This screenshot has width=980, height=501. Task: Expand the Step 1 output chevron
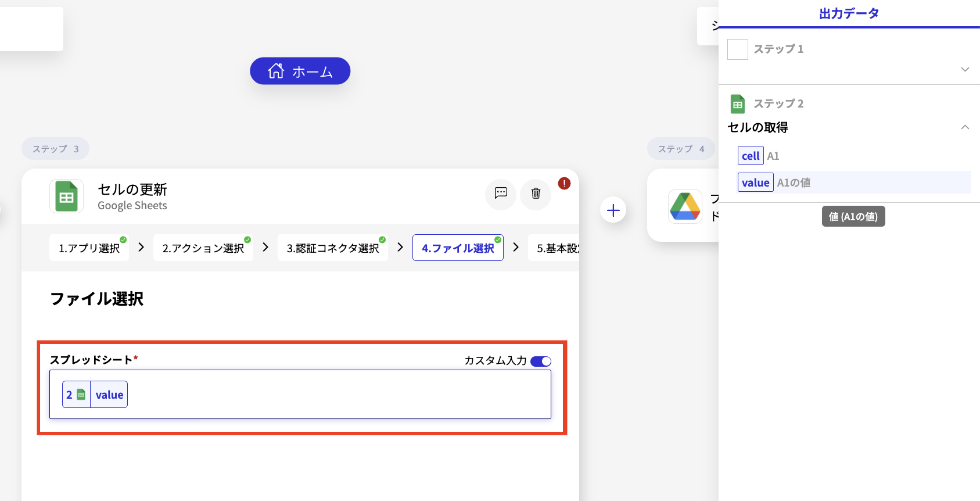tap(965, 69)
